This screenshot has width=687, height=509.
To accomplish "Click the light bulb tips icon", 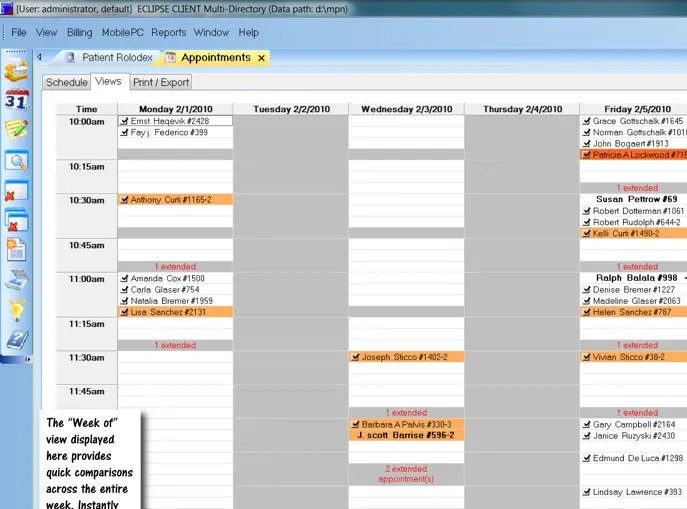I will (17, 310).
